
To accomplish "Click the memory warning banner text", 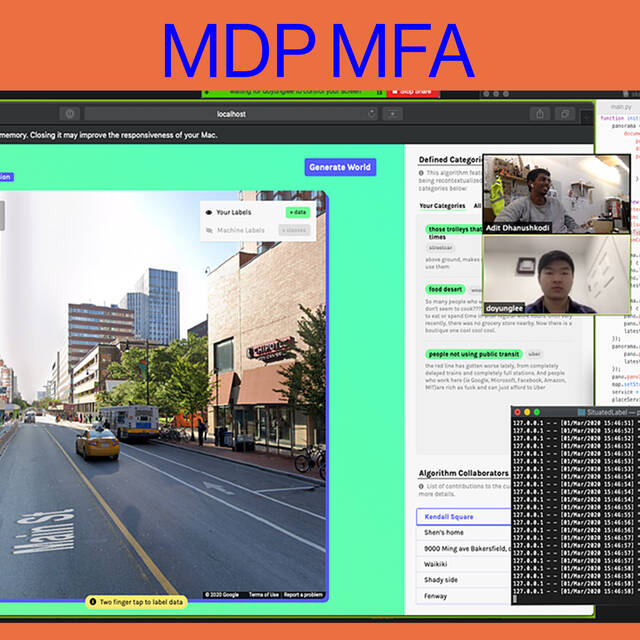I will tap(109, 135).
